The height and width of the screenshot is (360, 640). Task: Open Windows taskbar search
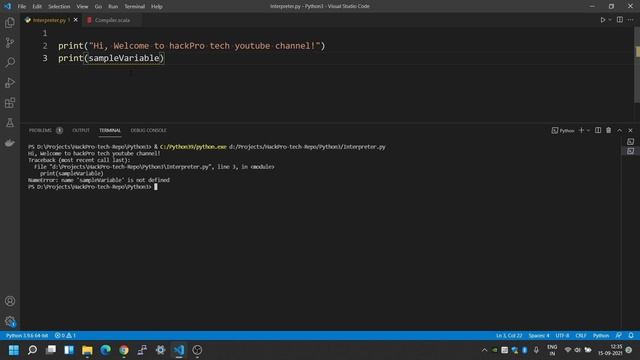32,350
